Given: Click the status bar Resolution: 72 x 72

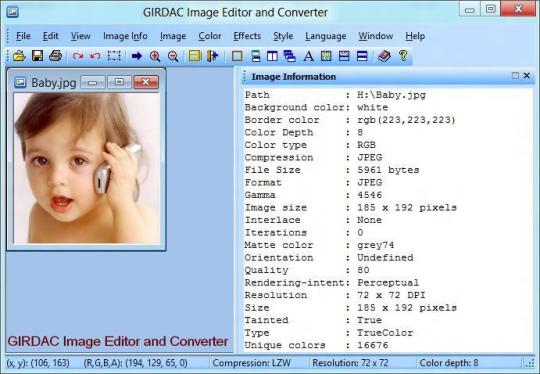Looking at the screenshot, I should tap(350, 363).
